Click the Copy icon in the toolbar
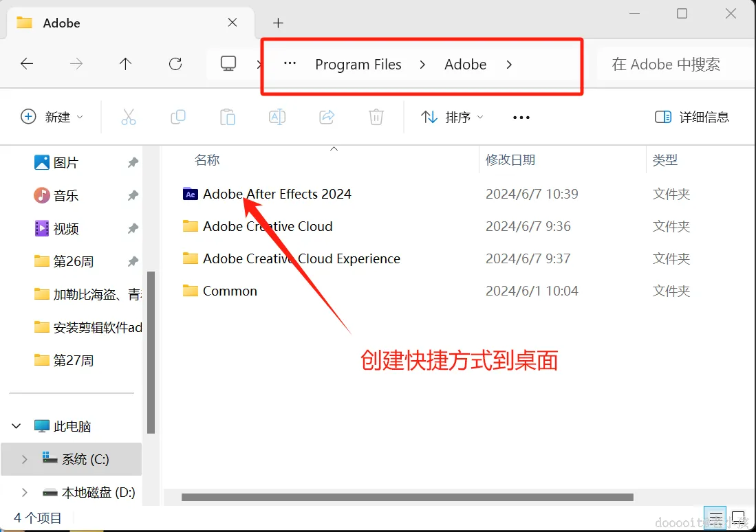The image size is (756, 532). [178, 117]
